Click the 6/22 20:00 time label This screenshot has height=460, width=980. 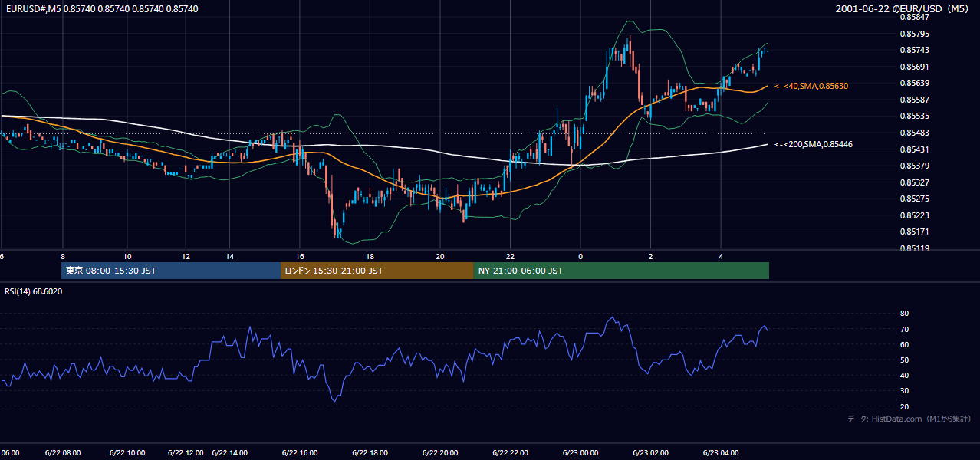coord(439,453)
